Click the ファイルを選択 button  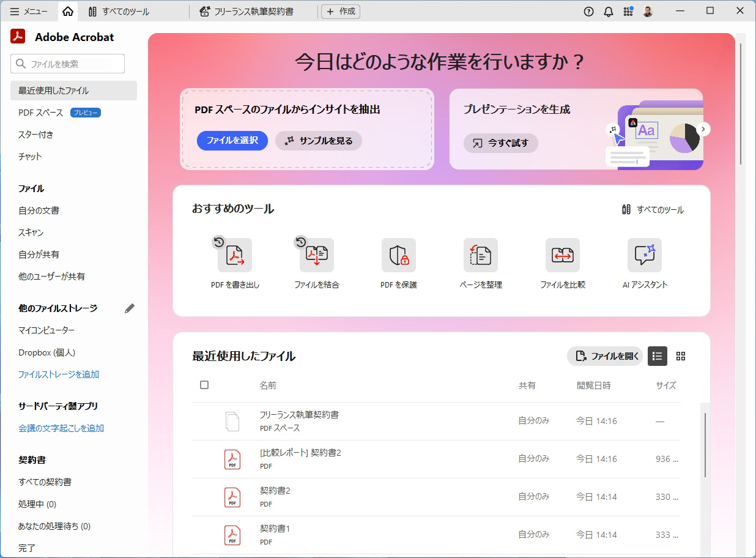[232, 141]
